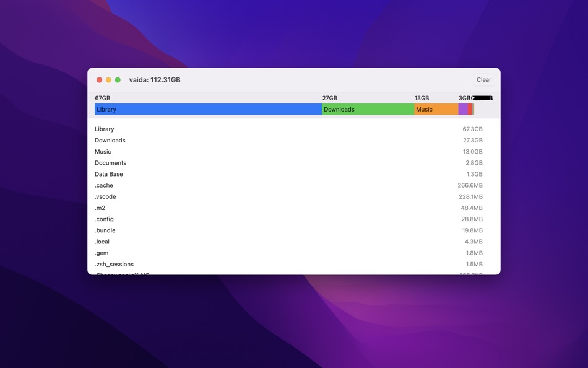This screenshot has height=368, width=588.
Task: Click the Clear button
Action: 484,79
